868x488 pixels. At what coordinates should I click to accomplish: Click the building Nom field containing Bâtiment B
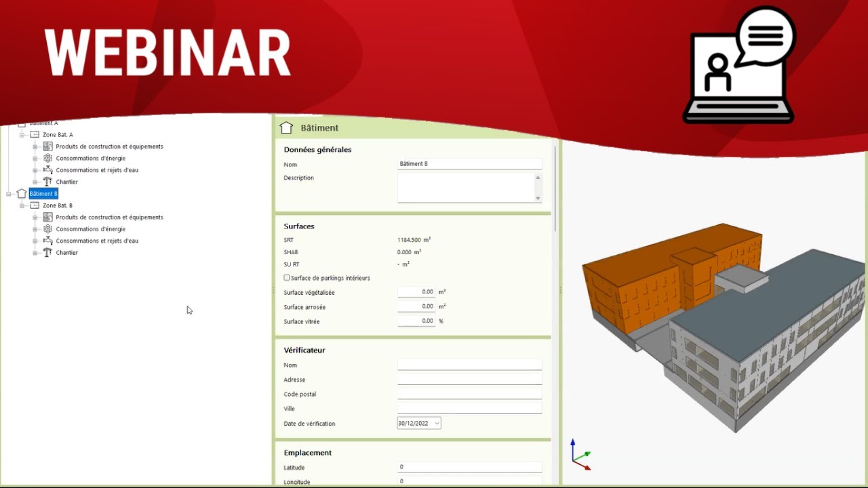pyautogui.click(x=469, y=164)
